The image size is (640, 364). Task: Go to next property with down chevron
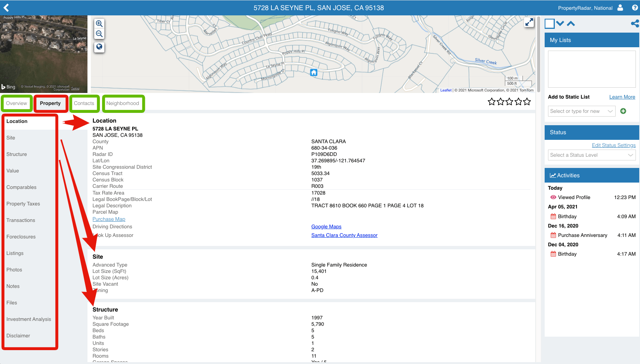[560, 24]
